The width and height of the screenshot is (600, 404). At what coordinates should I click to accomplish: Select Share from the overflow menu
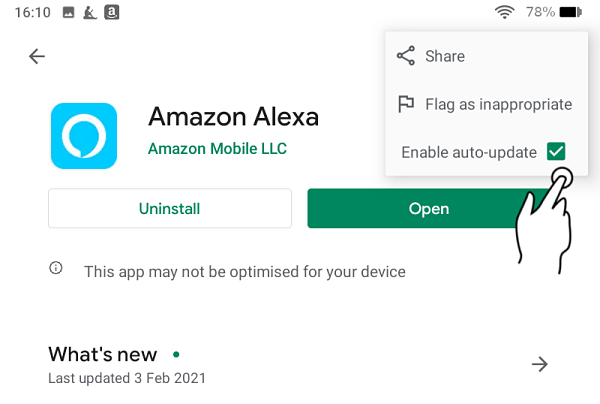445,56
